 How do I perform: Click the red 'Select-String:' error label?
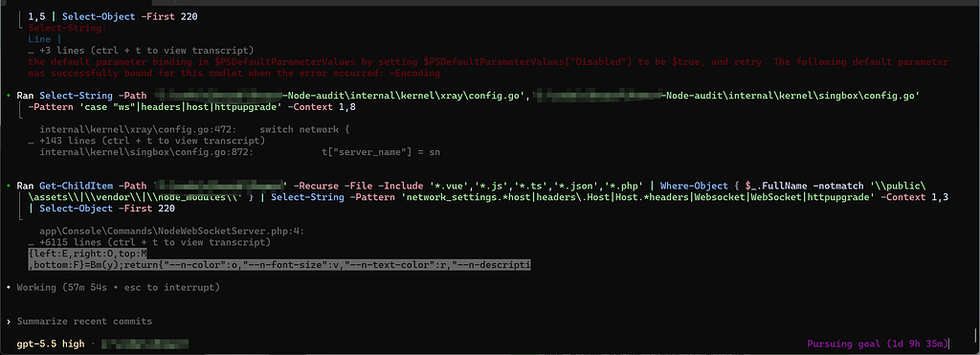point(68,28)
